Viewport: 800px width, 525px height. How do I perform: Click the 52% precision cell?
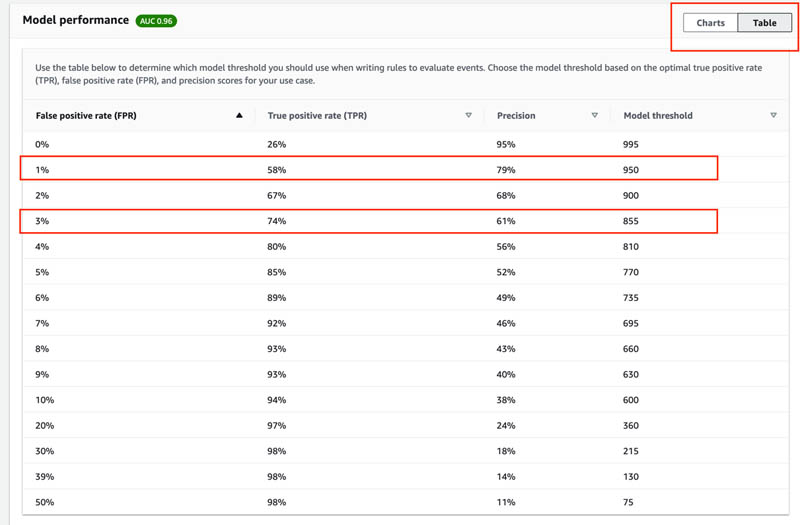(x=506, y=272)
